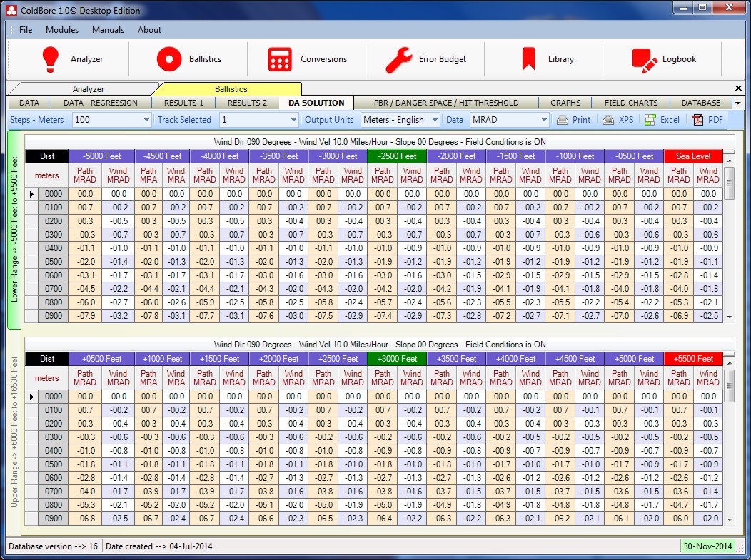This screenshot has height=560, width=751.
Task: Click the ColdBore app icon in title bar
Action: click(11, 10)
